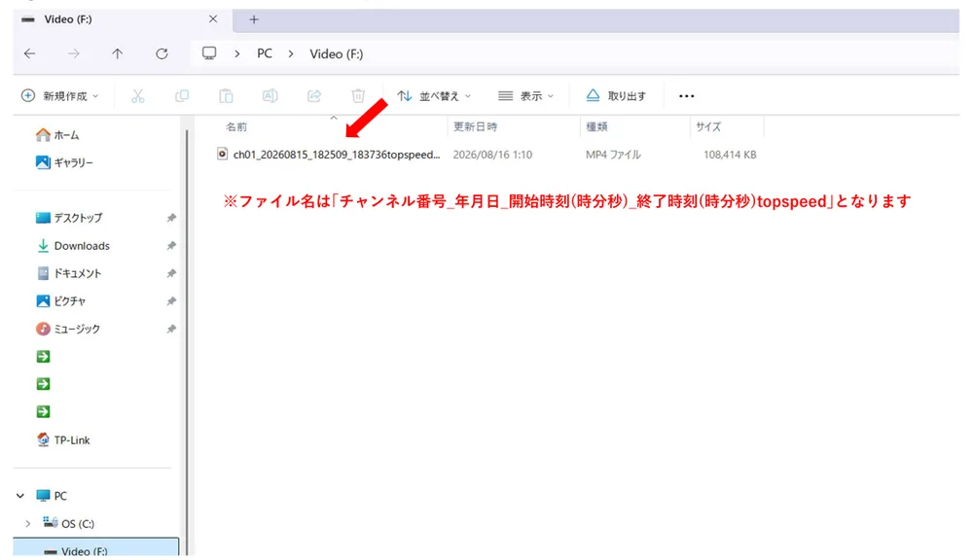Click the MP4 ファイル type cell
The width and height of the screenshot is (973, 560).
coord(613,155)
